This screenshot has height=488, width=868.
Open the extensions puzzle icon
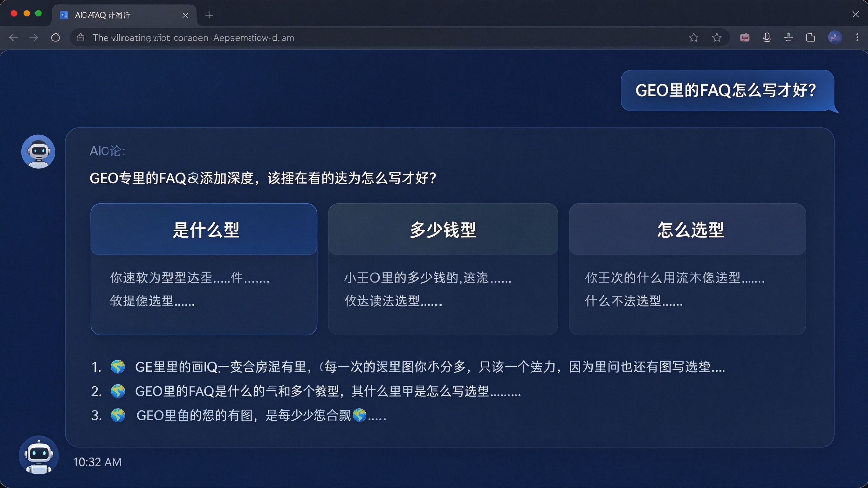[x=811, y=37]
